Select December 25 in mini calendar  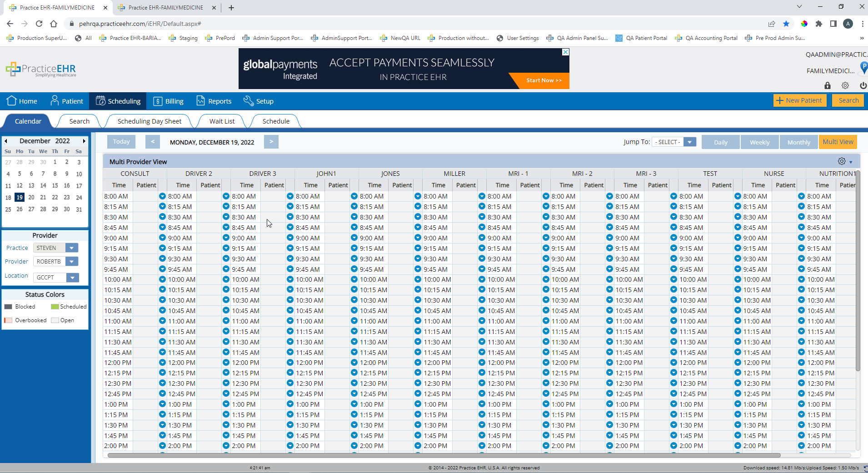pyautogui.click(x=8, y=209)
